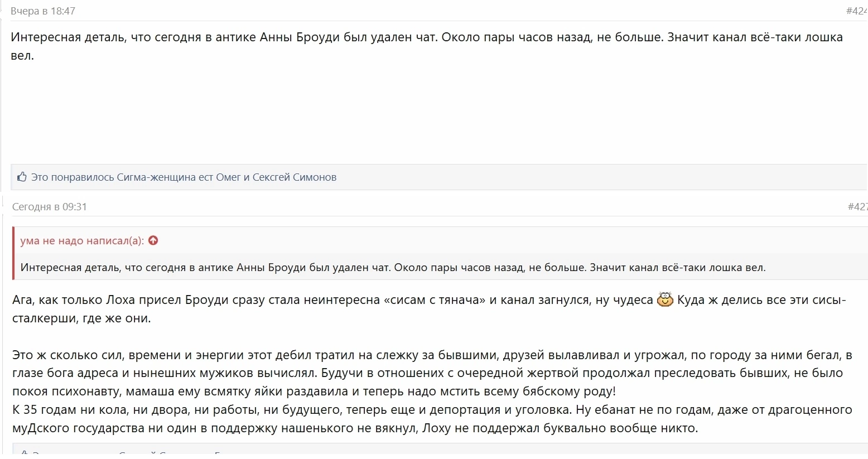Viewport: 868px width, 459px height.
Task: Click the smiley emoji after «ну чудеса»
Action: 665,300
